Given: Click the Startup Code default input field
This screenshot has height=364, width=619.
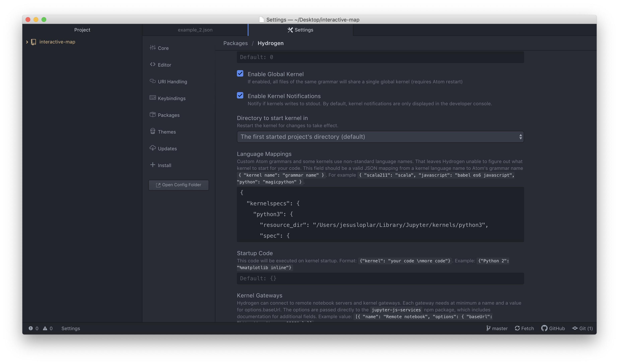Looking at the screenshot, I should (x=380, y=278).
